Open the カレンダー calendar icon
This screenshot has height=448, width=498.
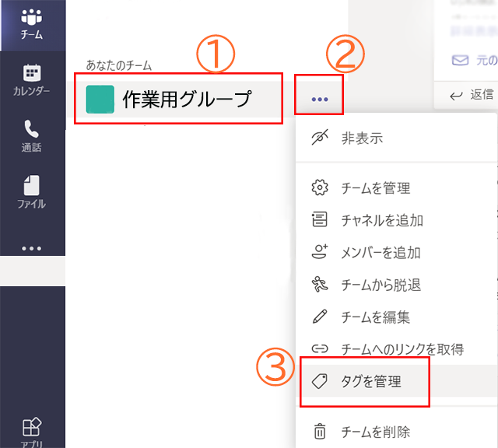click(31, 80)
